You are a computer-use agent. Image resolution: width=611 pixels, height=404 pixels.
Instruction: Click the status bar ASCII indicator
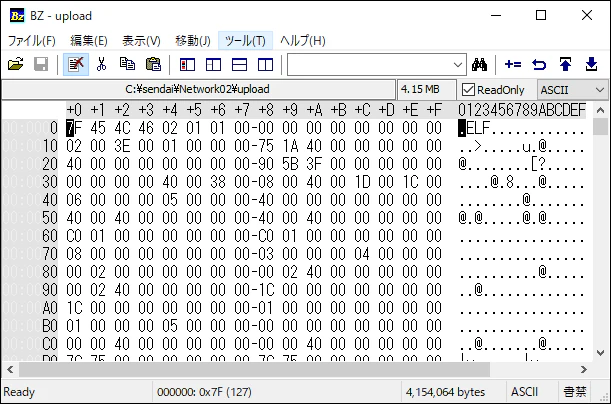tap(524, 392)
